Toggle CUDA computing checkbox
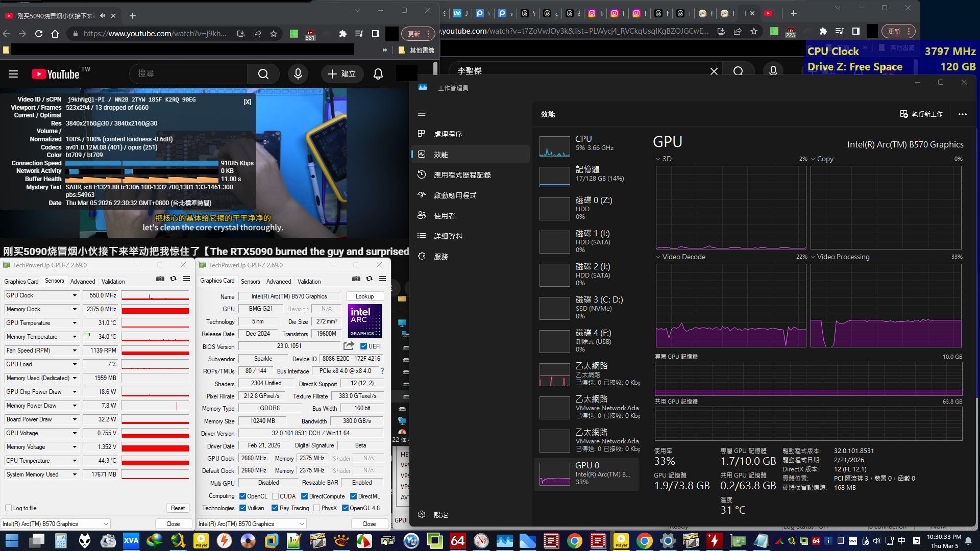 coord(276,496)
